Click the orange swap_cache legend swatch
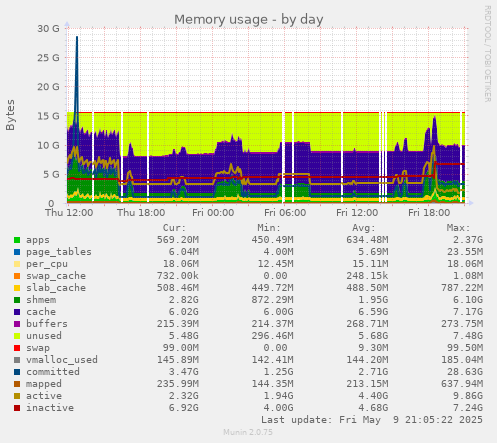This screenshot has height=443, width=497. [x=17, y=276]
